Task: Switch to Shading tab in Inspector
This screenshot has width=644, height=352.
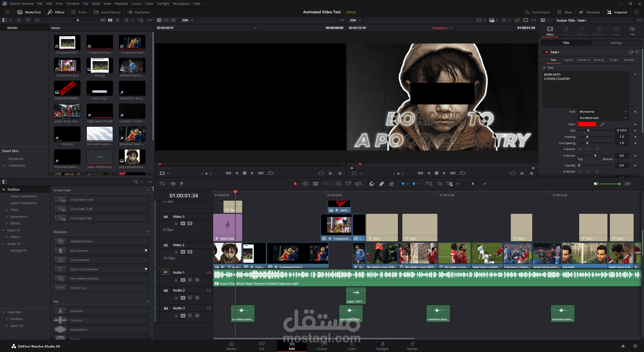Action: coord(598,60)
